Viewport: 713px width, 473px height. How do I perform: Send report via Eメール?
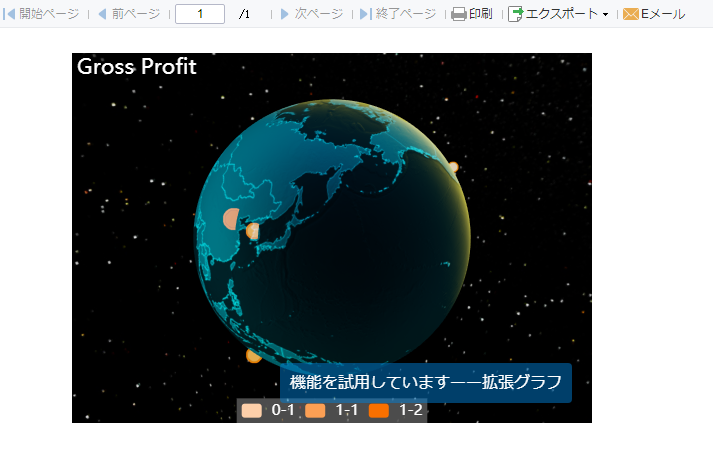(654, 14)
